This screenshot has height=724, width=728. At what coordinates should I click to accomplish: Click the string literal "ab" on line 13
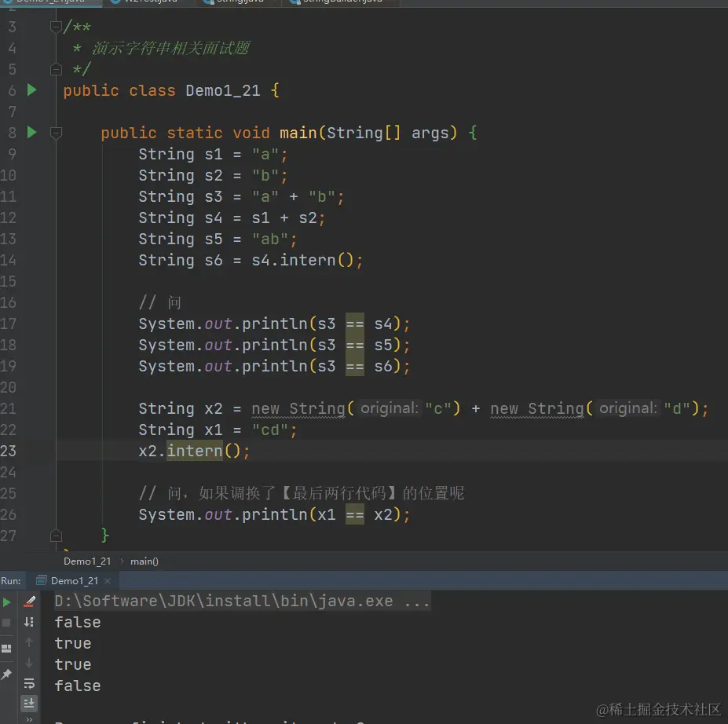pyautogui.click(x=270, y=239)
